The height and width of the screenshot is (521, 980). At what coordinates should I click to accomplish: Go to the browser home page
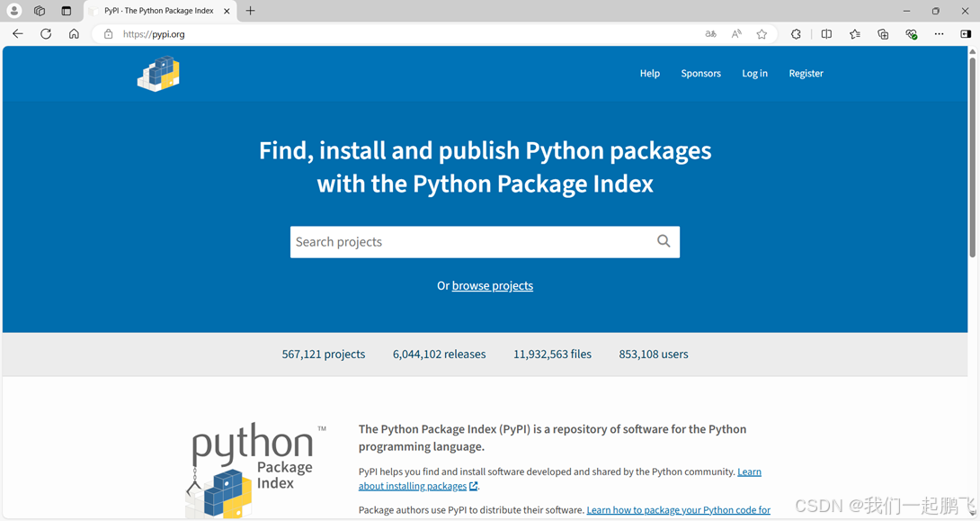coord(74,34)
